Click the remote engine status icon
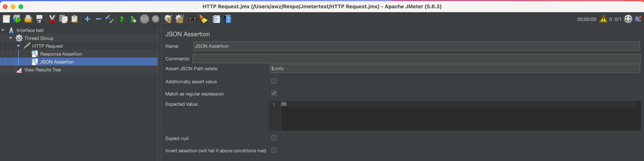The width and height of the screenshot is (644, 161). (628, 19)
